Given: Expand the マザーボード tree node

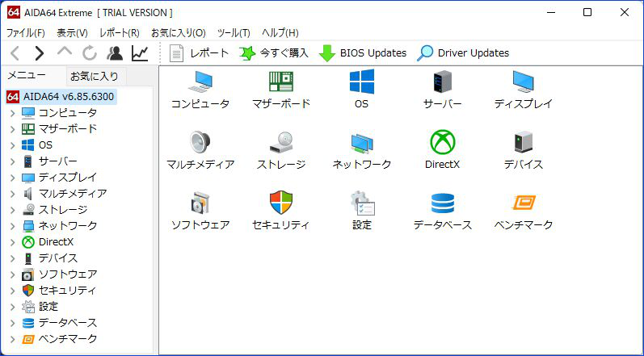Looking at the screenshot, I should 13,129.
